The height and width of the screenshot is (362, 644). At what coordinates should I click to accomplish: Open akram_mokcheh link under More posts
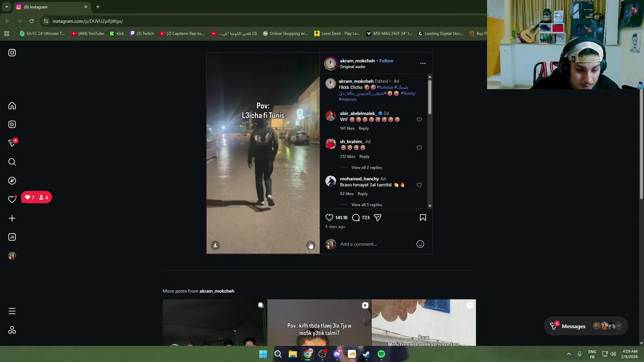coord(217,291)
